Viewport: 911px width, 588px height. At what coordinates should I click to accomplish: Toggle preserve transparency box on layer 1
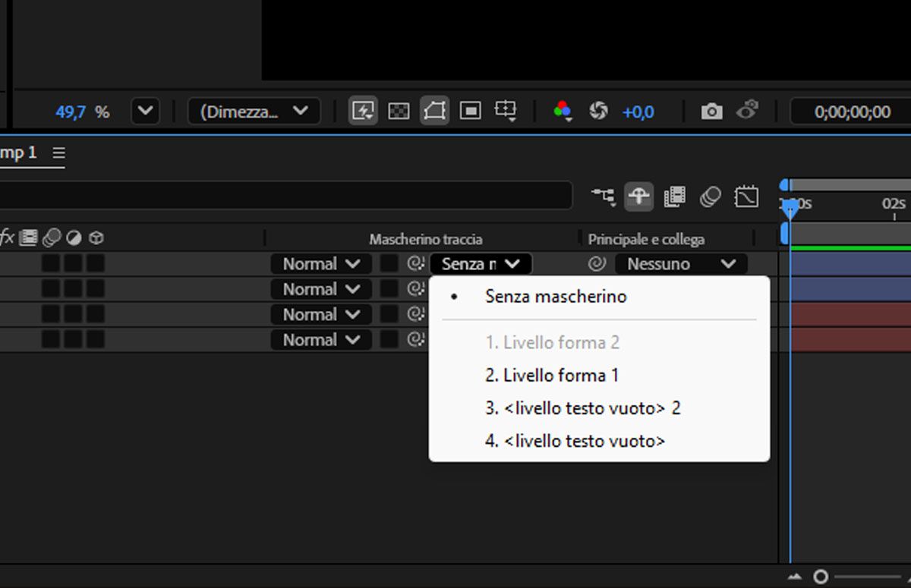[389, 264]
